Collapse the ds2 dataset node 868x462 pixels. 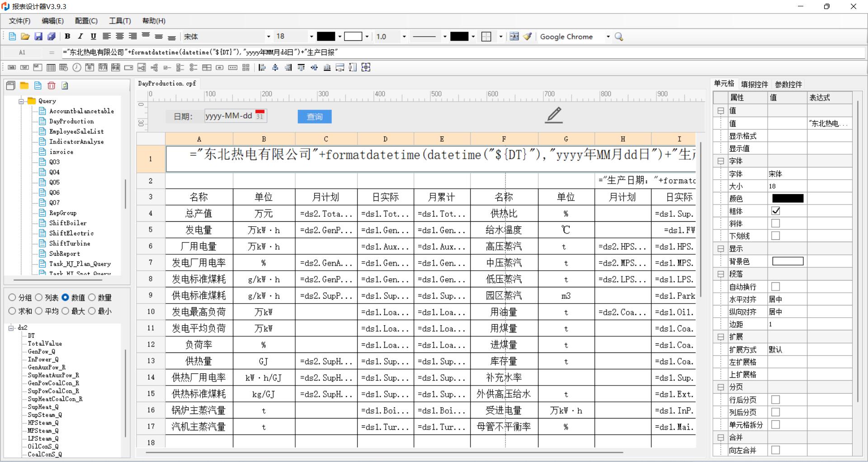point(11,328)
